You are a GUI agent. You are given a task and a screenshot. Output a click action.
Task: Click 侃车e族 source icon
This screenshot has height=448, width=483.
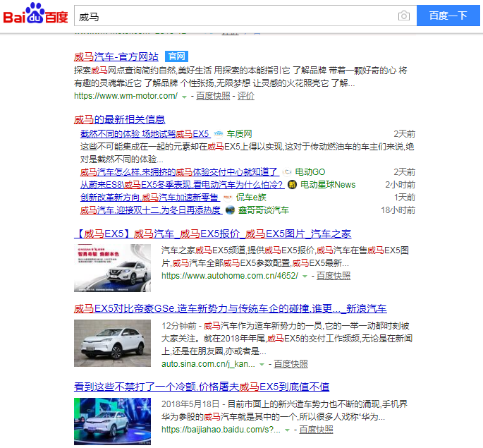click(228, 198)
